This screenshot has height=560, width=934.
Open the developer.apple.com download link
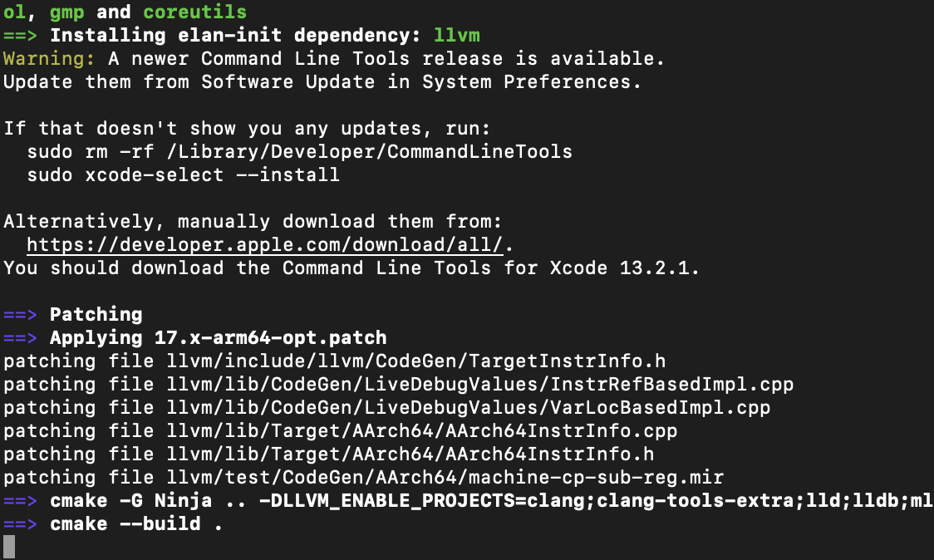click(x=265, y=245)
